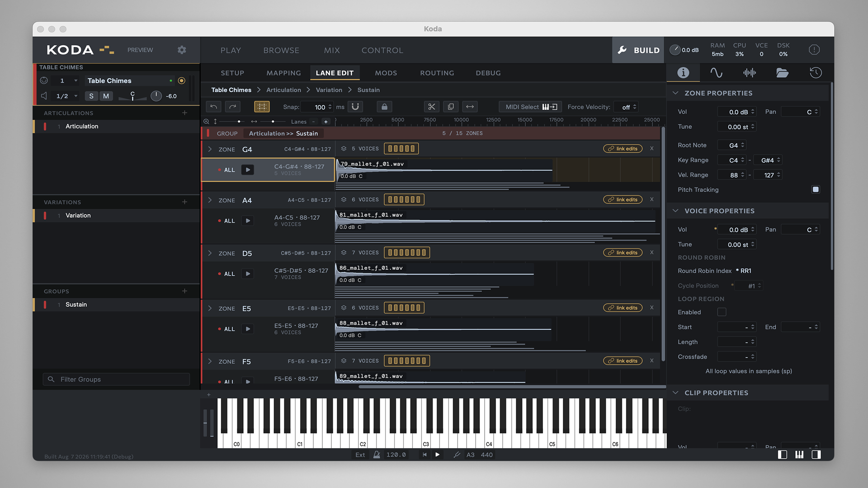Solo the Table Chimes instrument
The height and width of the screenshot is (488, 868).
91,96
